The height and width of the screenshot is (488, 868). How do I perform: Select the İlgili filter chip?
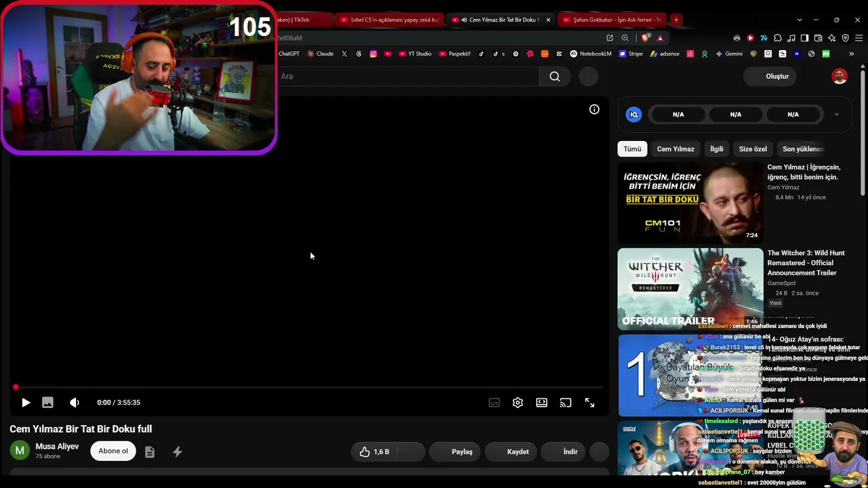coord(717,149)
